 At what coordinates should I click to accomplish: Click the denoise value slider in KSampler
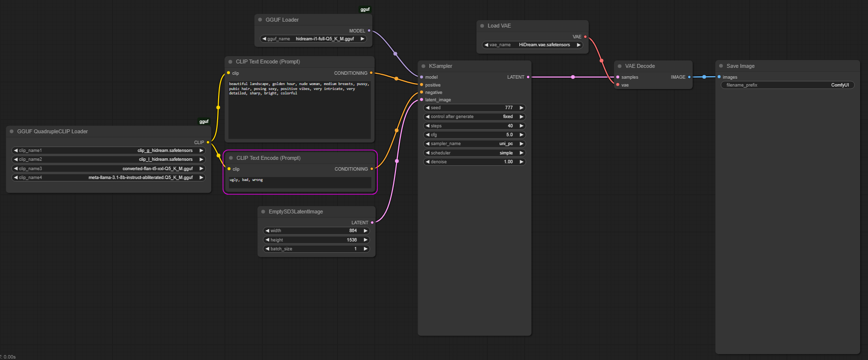(x=474, y=162)
